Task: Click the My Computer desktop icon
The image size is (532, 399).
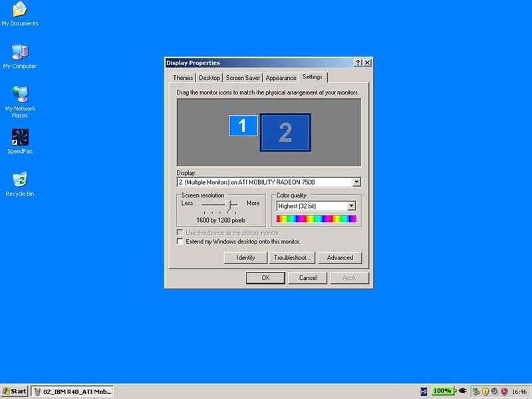Action: point(20,53)
